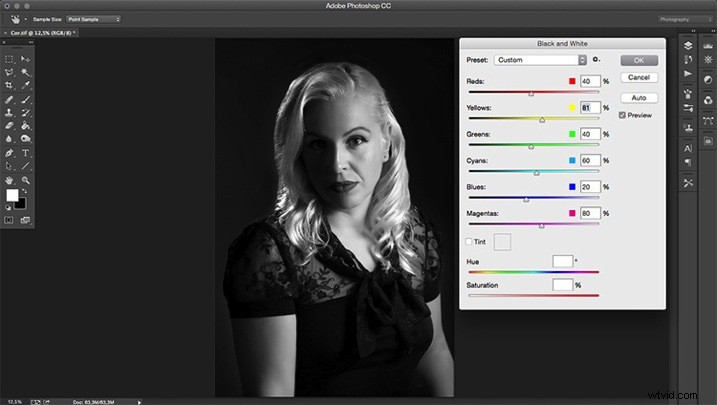Open the Character panel icon
The height and width of the screenshot is (405, 717).
coord(688,148)
